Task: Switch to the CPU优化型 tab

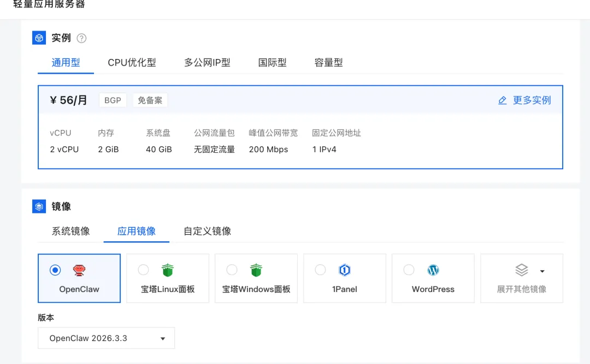Action: point(132,62)
